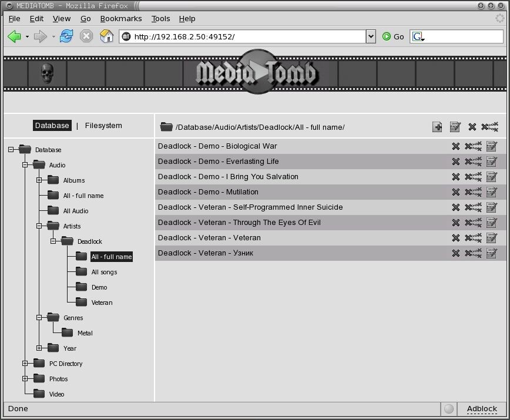Click remove-all-references icon in container header
Image resolution: width=510 pixels, height=420 pixels.
click(x=490, y=127)
